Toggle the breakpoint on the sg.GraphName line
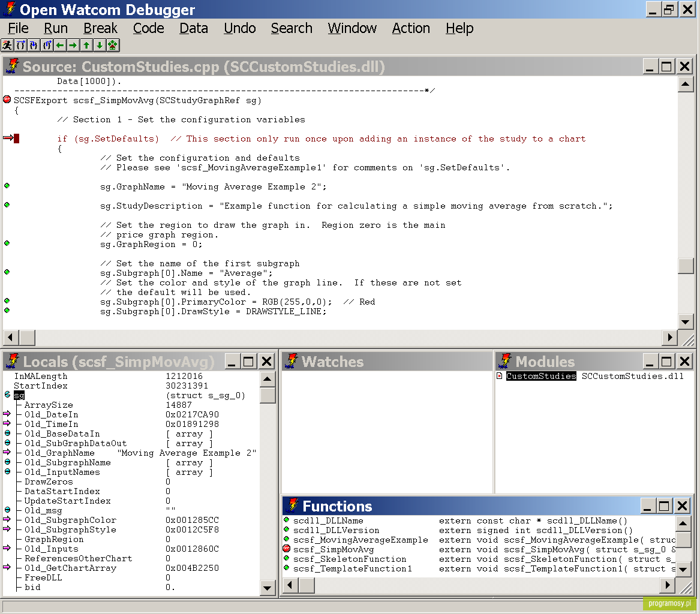Viewport: 700px width, 614px height. [x=7, y=186]
